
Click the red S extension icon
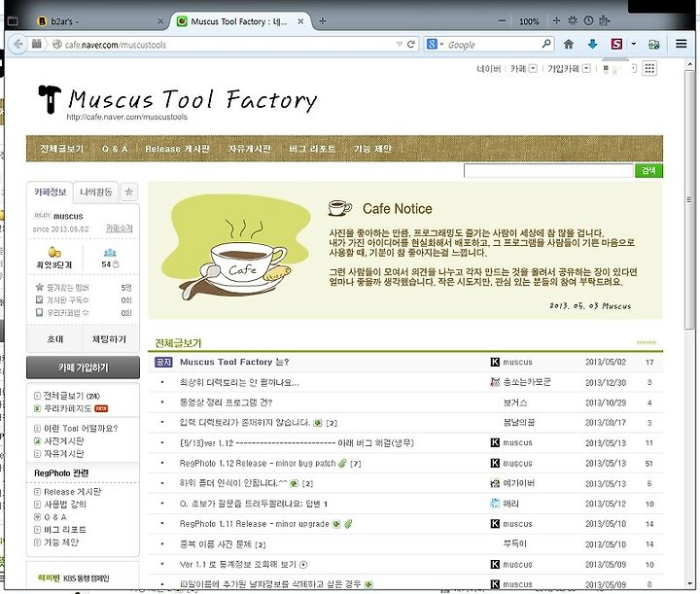[616, 44]
